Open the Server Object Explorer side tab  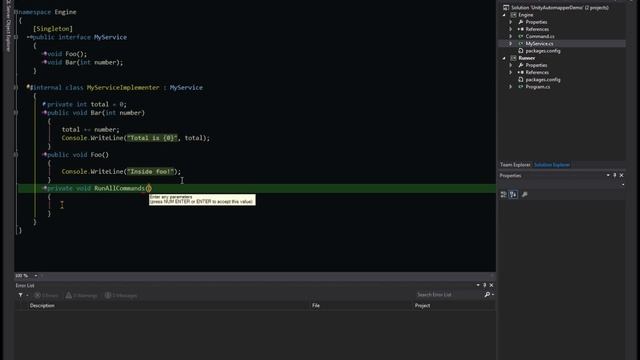coord(8,26)
